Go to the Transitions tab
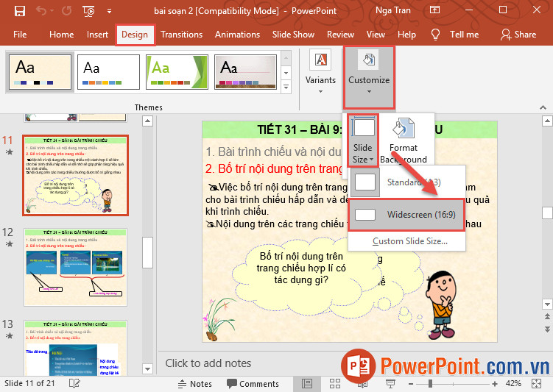This screenshot has width=553, height=392. click(x=182, y=35)
